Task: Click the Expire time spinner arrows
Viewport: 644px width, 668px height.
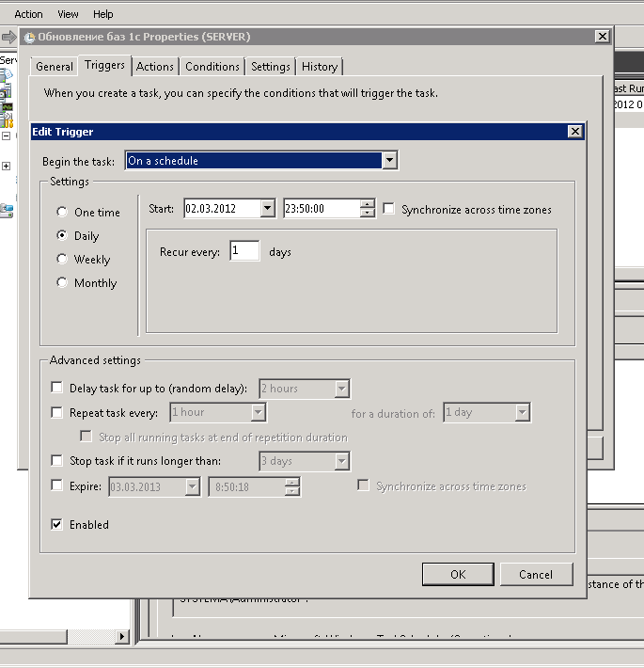Action: click(292, 486)
